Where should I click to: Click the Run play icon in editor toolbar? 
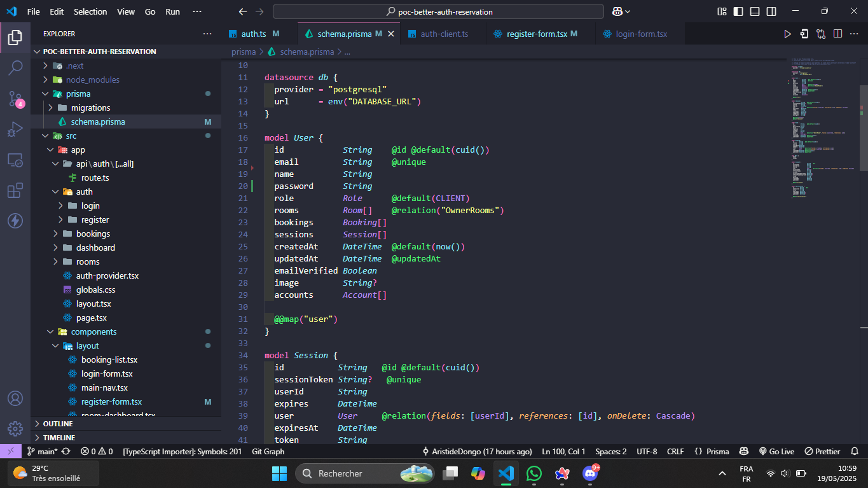(787, 34)
